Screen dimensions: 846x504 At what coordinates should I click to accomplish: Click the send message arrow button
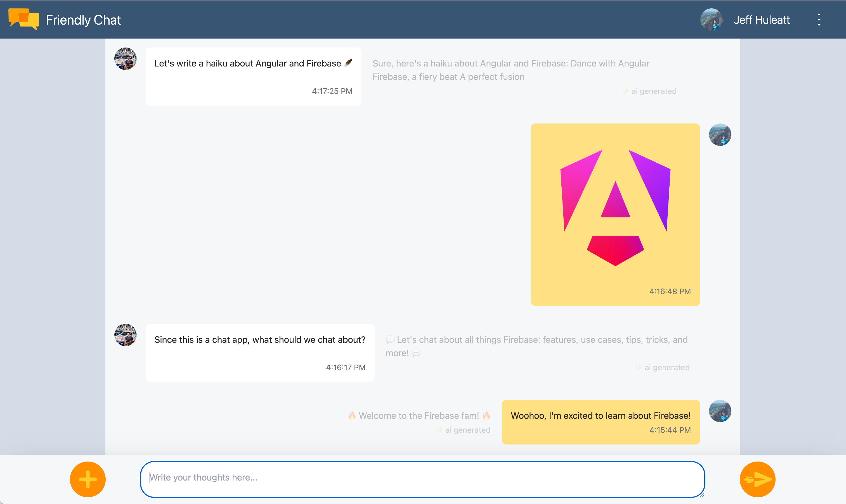click(757, 478)
